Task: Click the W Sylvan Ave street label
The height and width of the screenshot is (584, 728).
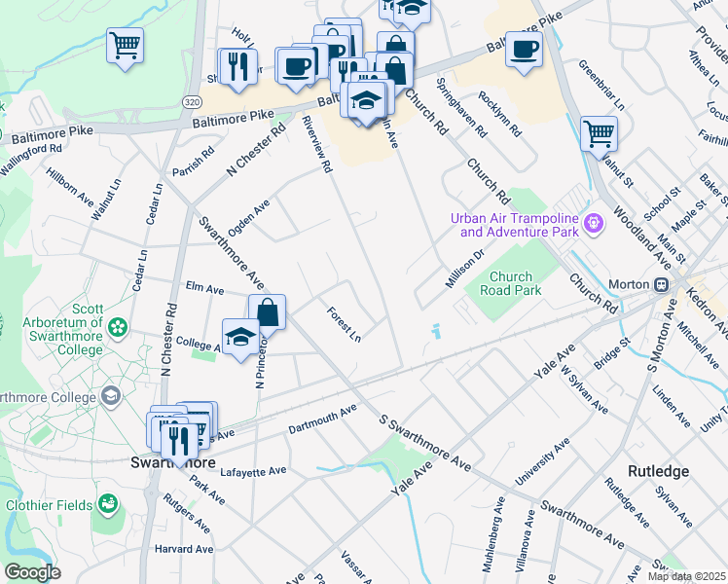Action: pos(584,389)
